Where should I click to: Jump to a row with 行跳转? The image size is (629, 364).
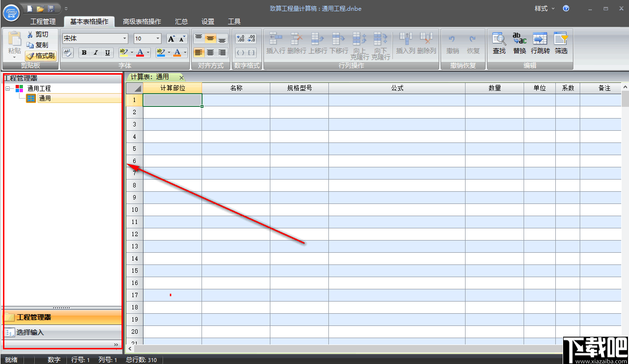click(540, 43)
